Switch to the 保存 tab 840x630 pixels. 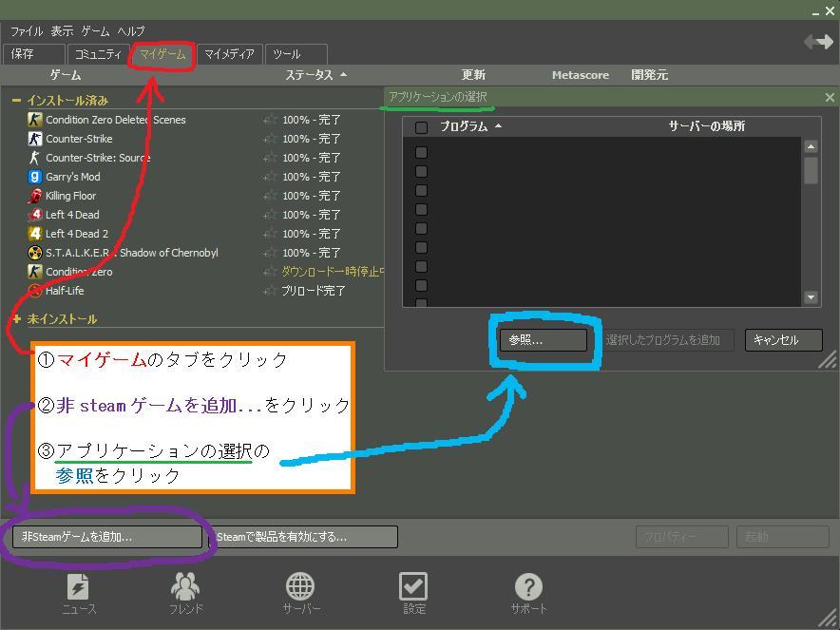pos(34,54)
